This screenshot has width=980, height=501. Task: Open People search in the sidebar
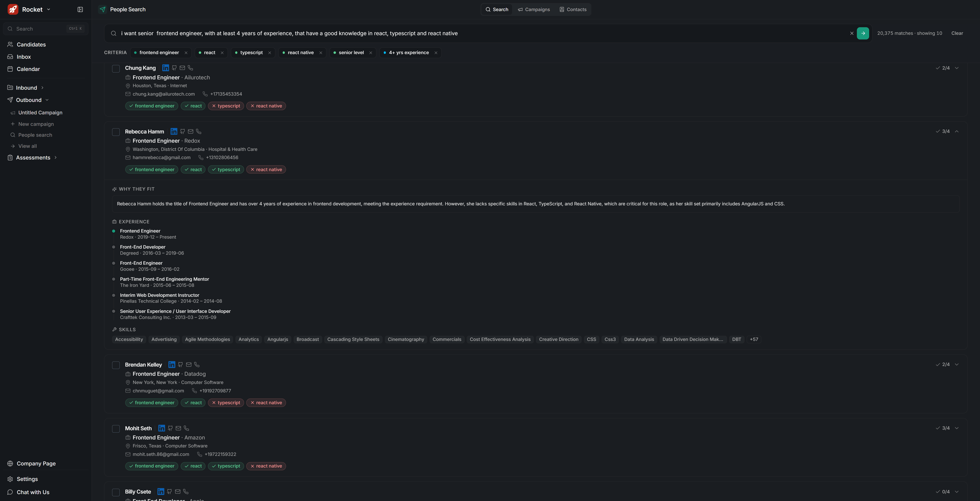[35, 135]
